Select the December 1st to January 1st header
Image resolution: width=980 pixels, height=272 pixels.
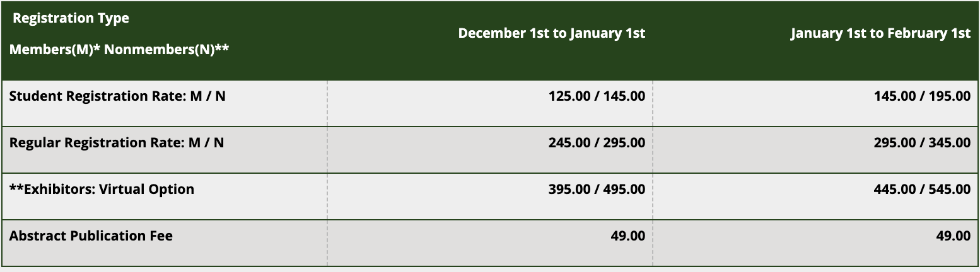552,33
